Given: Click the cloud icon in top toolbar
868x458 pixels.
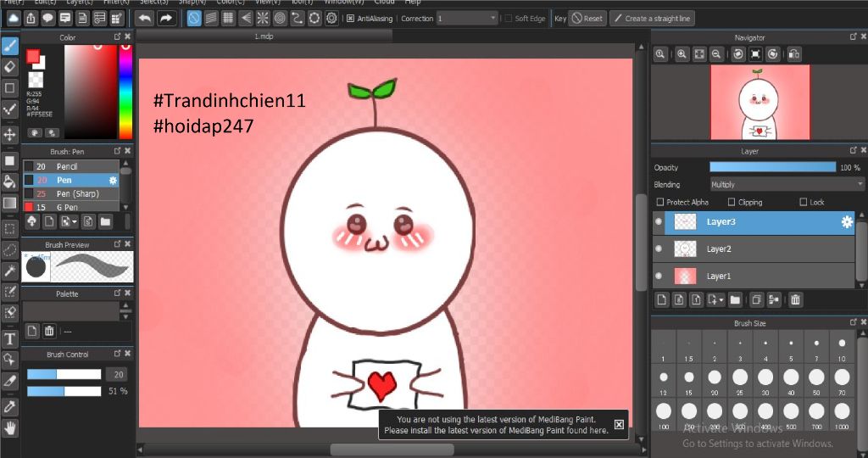Looking at the screenshot, I should click(14, 19).
